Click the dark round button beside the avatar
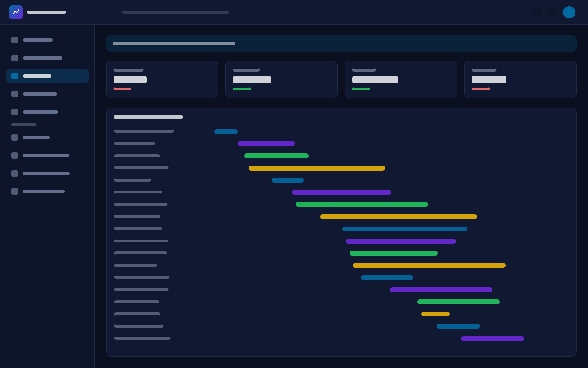 (552, 12)
